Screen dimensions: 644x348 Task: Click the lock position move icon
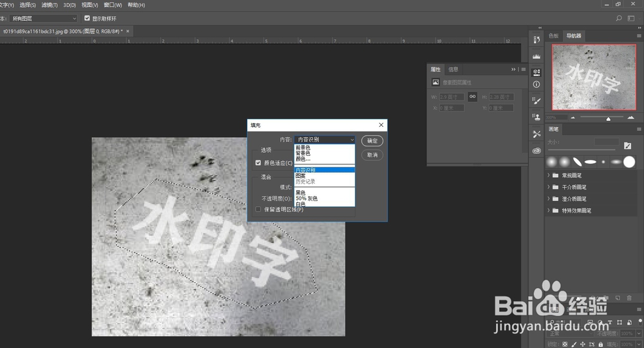pos(582,344)
